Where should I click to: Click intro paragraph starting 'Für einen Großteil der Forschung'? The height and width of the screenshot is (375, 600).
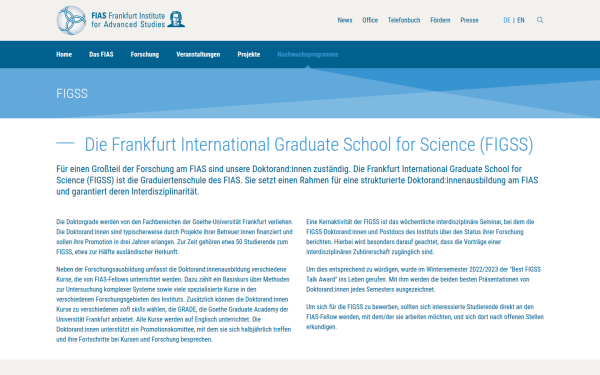(x=297, y=180)
